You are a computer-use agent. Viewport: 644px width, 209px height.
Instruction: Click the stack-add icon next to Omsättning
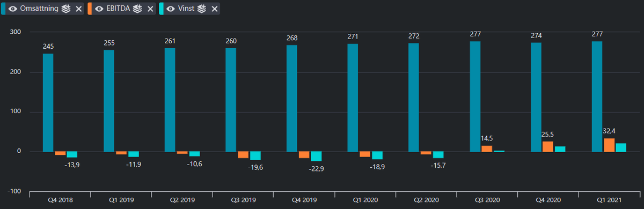point(66,9)
